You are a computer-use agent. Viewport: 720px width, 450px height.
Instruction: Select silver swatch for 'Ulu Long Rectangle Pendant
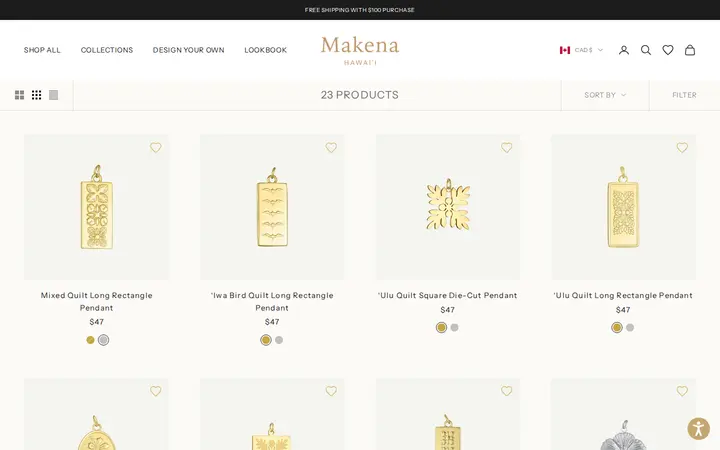click(x=630, y=327)
